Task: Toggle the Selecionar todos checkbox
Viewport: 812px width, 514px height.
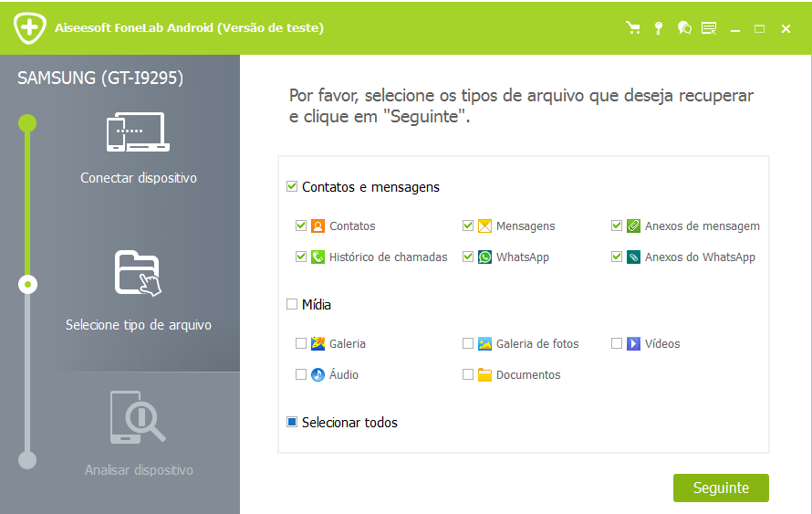Action: (292, 423)
